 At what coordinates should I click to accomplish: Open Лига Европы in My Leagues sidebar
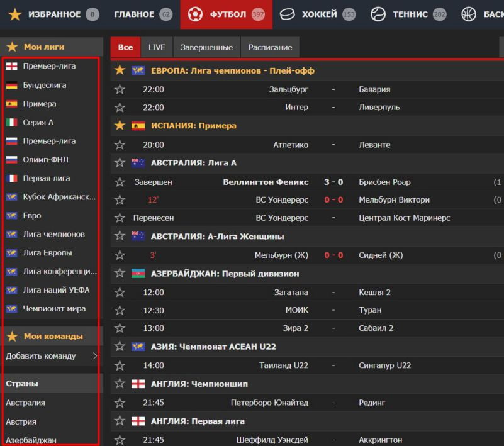(47, 253)
